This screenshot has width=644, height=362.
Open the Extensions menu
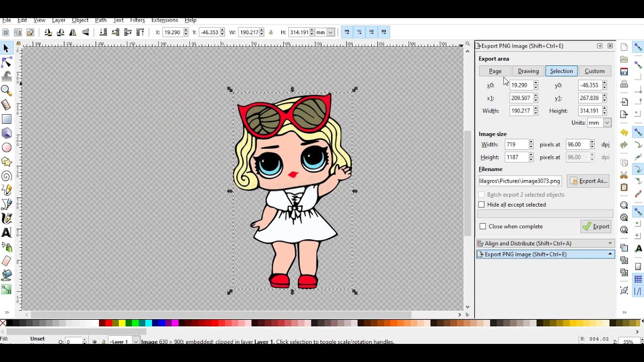coord(165,20)
